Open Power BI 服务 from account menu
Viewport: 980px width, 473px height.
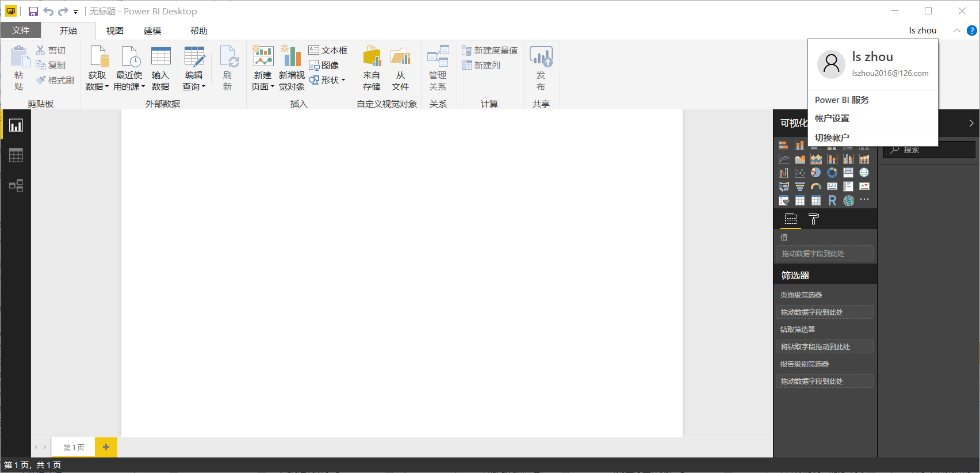click(842, 100)
